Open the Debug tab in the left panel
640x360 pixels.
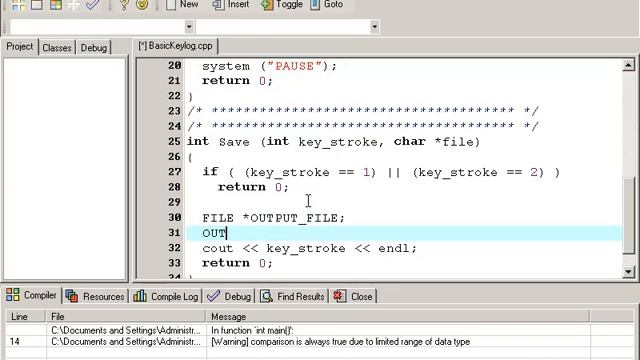(93, 48)
